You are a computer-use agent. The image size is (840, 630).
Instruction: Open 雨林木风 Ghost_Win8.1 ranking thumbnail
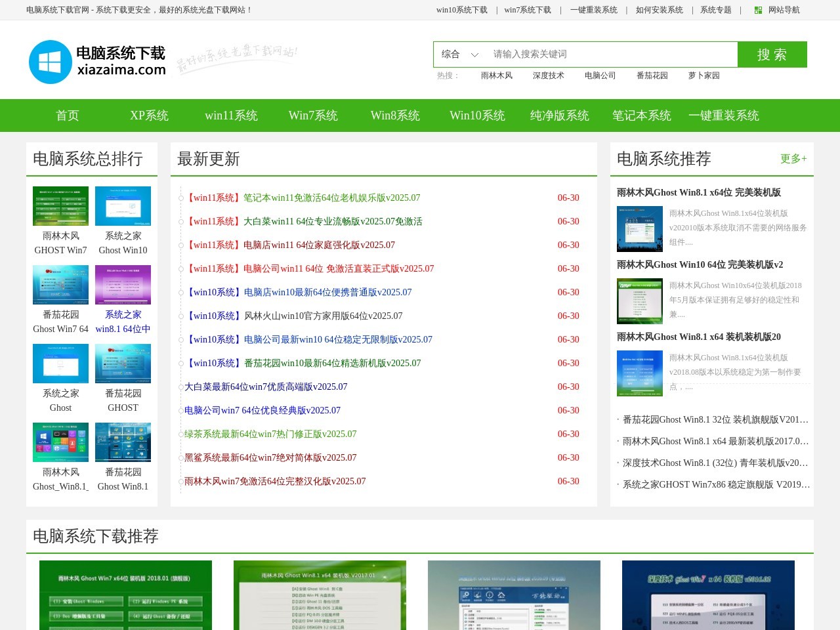(x=60, y=442)
